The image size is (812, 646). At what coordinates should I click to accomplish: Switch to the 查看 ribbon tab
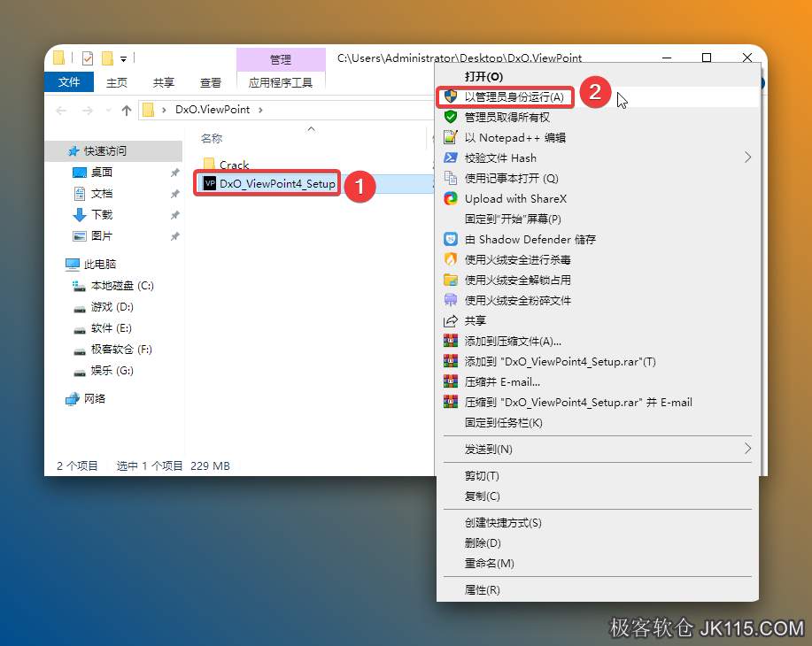[x=210, y=82]
